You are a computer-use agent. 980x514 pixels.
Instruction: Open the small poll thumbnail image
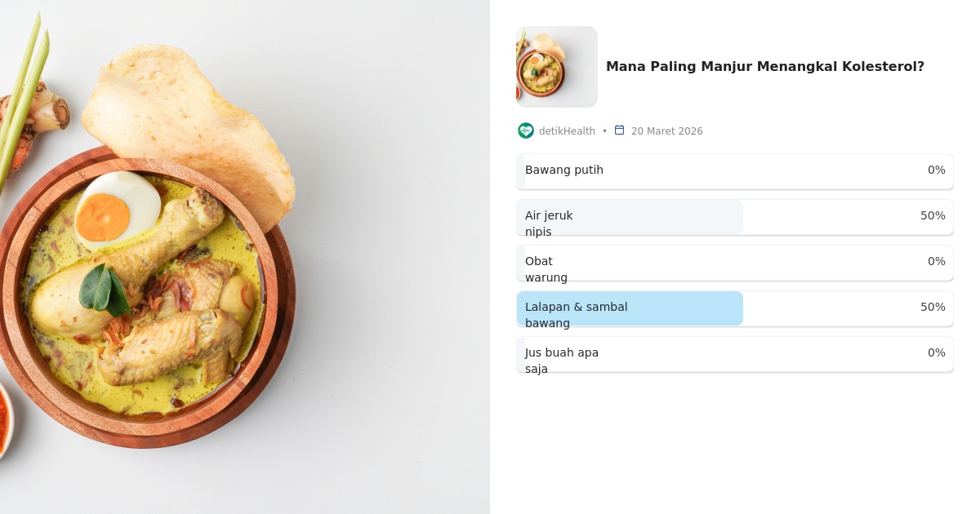(x=557, y=67)
